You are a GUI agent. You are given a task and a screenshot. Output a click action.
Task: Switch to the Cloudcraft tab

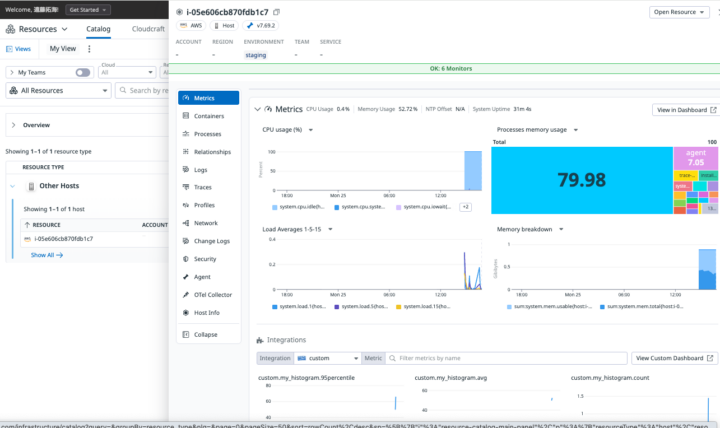[148, 29]
